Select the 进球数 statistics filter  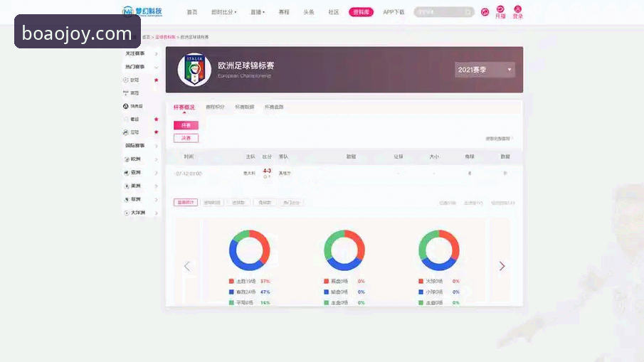(238, 203)
